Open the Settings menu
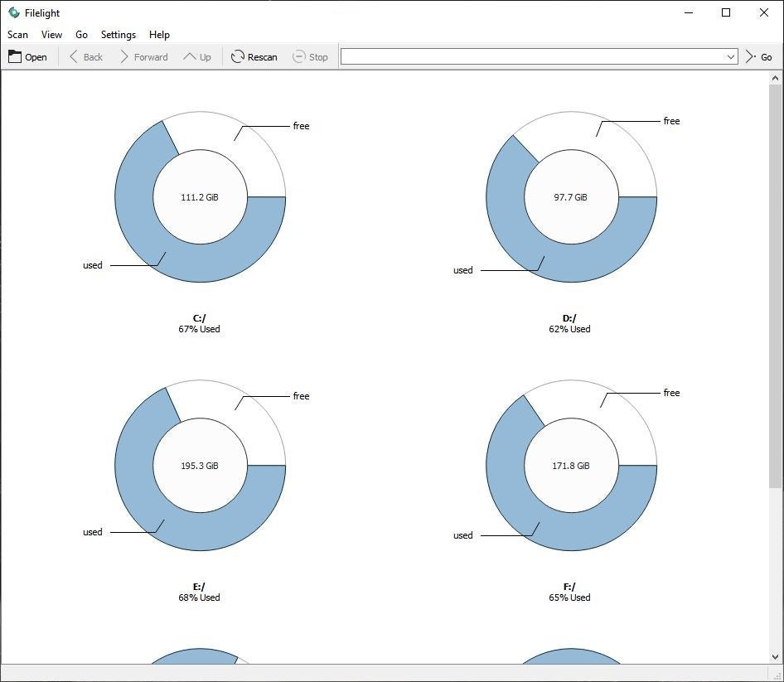 [119, 35]
